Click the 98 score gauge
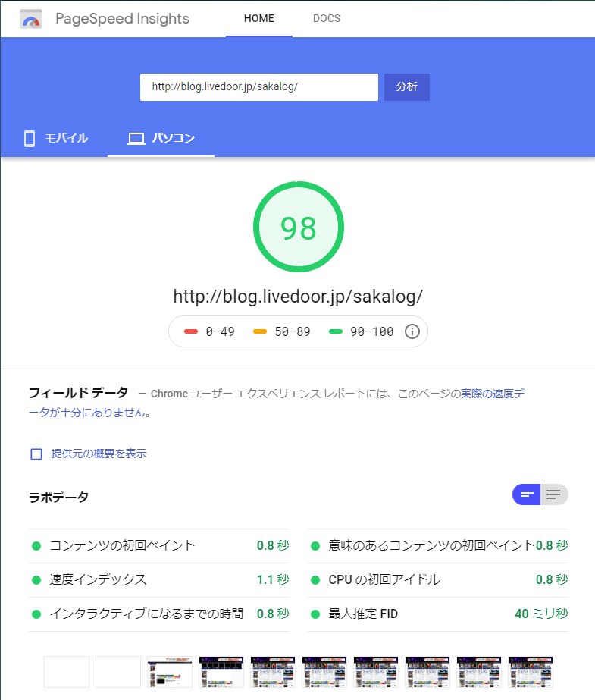The image size is (595, 700). click(x=299, y=227)
